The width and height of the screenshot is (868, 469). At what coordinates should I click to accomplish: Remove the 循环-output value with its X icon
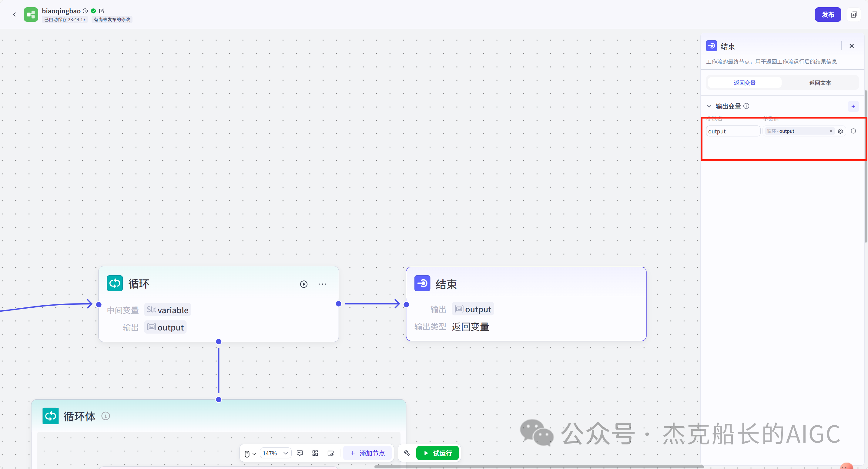(831, 131)
